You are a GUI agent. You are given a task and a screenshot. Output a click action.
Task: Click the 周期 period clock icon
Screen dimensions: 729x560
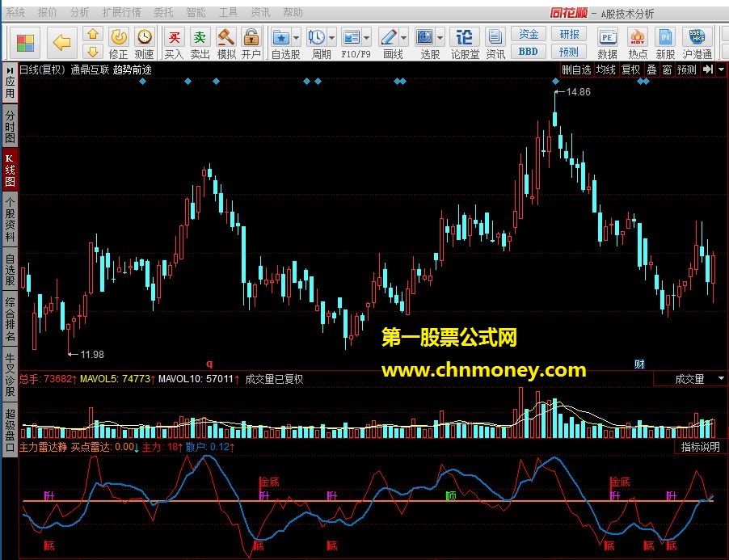[317, 37]
